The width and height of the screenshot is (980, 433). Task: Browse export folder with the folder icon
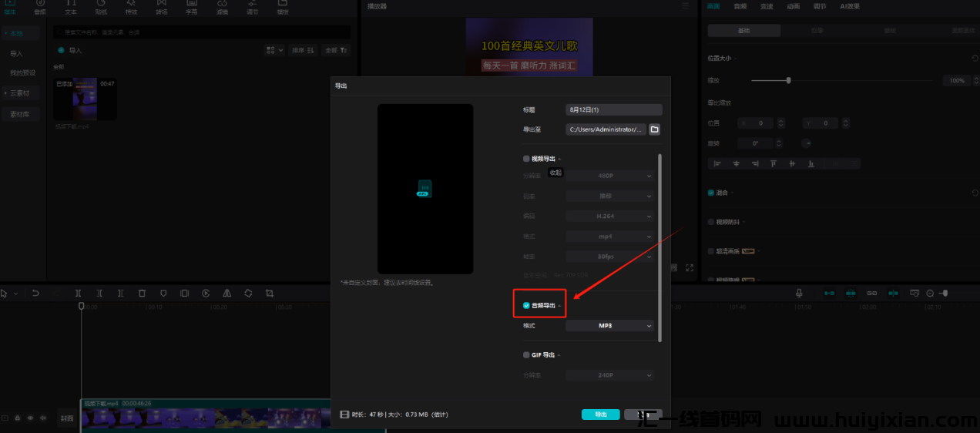click(655, 129)
